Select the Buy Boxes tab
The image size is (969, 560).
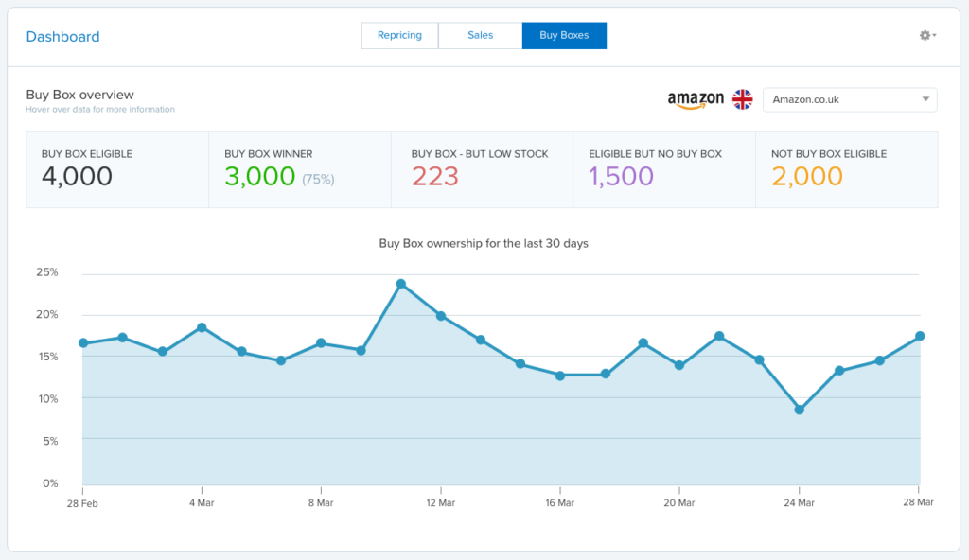click(564, 35)
